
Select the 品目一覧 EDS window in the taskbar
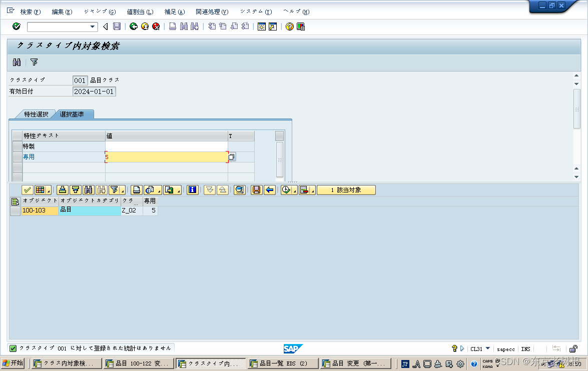283,363
